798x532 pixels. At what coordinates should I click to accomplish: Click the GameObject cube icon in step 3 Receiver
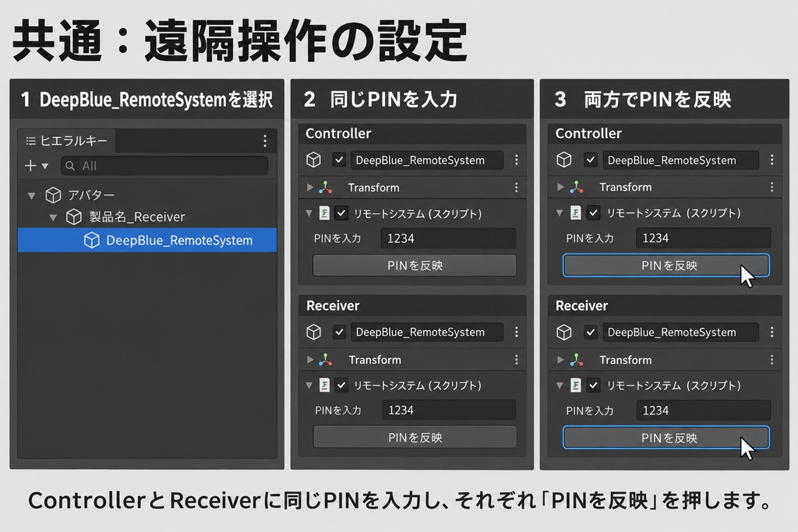[x=564, y=332]
